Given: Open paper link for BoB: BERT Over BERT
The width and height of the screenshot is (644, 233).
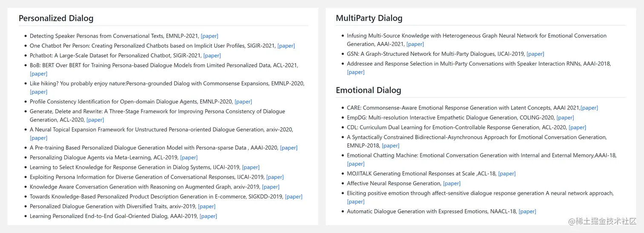Looking at the screenshot, I should point(39,74).
